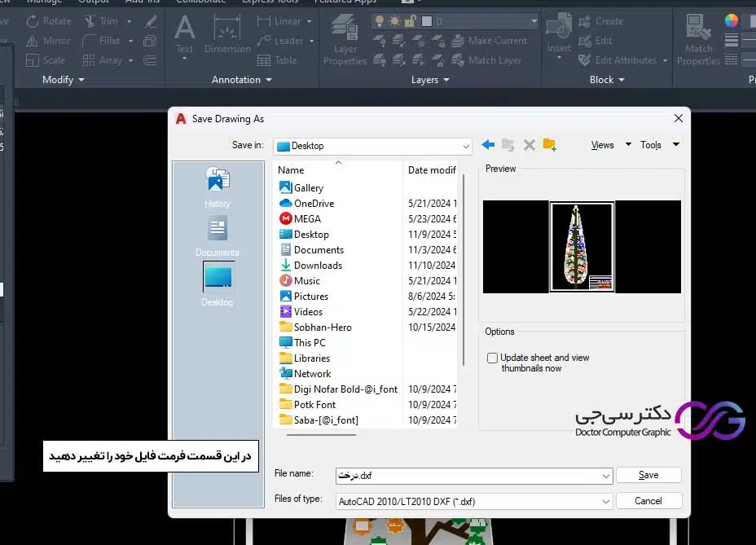Click Match Layer tool

pos(486,60)
